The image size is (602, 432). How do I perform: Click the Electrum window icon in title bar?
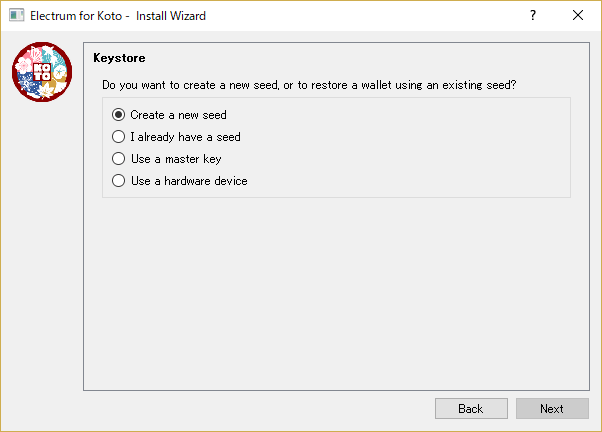[17, 15]
